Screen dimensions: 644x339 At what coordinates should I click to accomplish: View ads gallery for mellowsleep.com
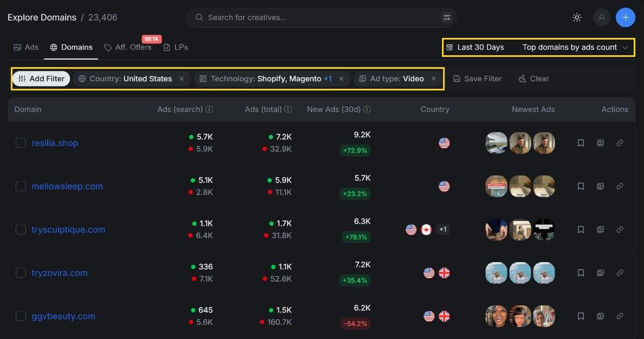click(x=600, y=186)
